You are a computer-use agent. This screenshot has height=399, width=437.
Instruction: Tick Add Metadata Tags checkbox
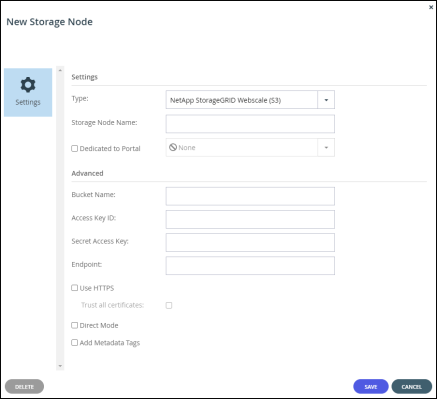75,343
